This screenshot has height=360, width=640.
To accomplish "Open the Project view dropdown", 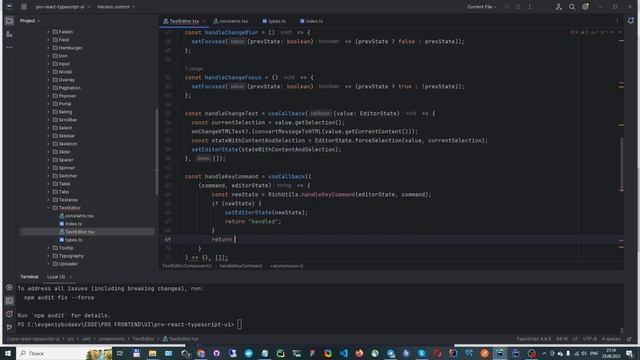I will coord(30,21).
